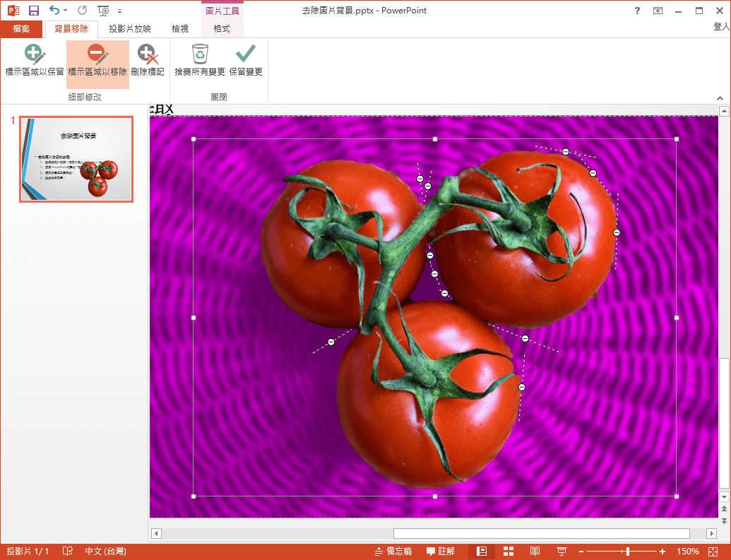Switch to Background Removal tab (背景移除)
This screenshot has height=560, width=731.
point(71,28)
